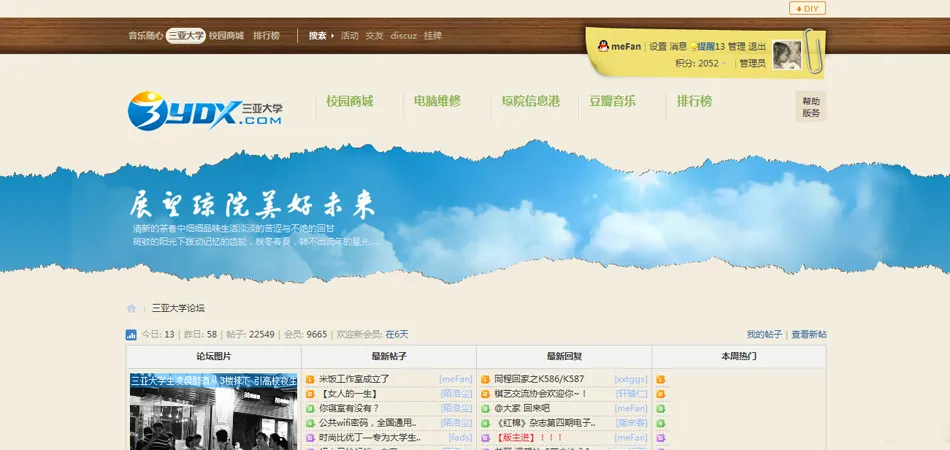
Task: Open 三亚大学论坛 breadcrumb link
Action: click(178, 308)
